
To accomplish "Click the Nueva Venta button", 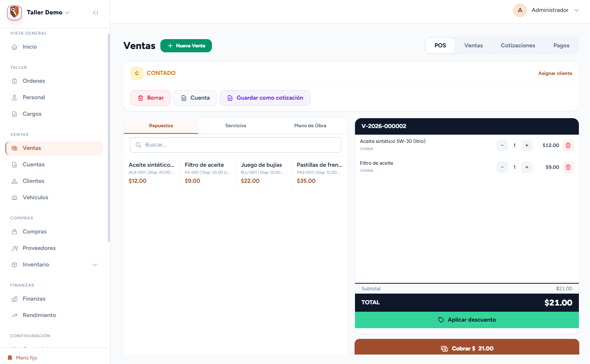I will [186, 46].
